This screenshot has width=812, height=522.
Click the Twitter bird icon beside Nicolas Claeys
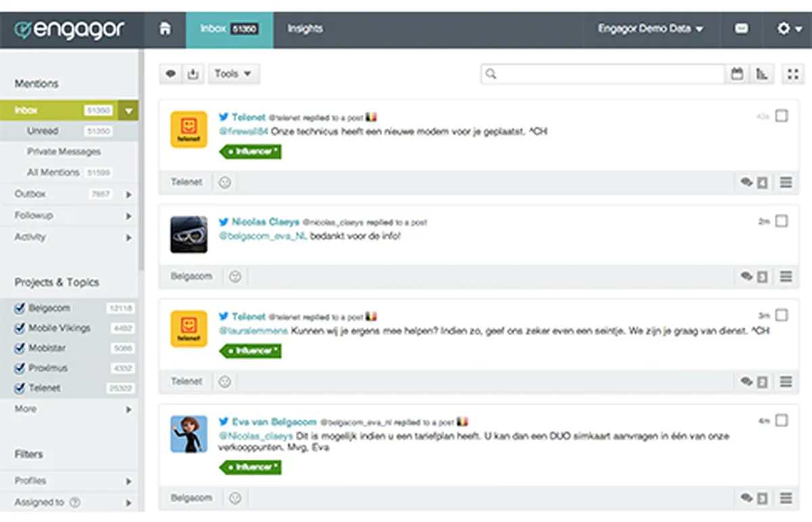[223, 221]
